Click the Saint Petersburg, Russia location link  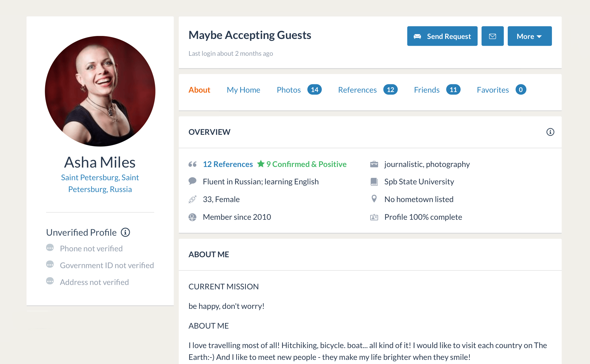pos(100,183)
